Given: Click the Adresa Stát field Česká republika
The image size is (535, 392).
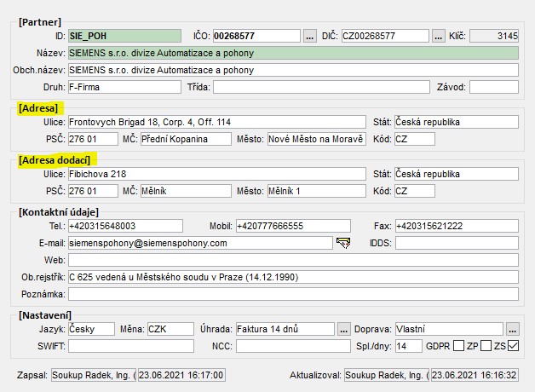Looking at the screenshot, I should click(457, 122).
